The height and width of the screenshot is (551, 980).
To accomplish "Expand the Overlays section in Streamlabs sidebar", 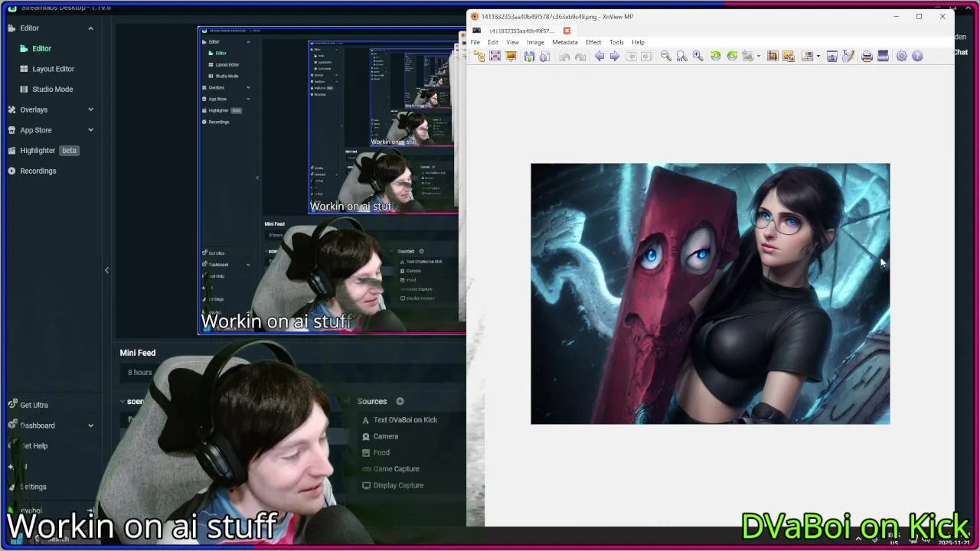I will (x=90, y=109).
